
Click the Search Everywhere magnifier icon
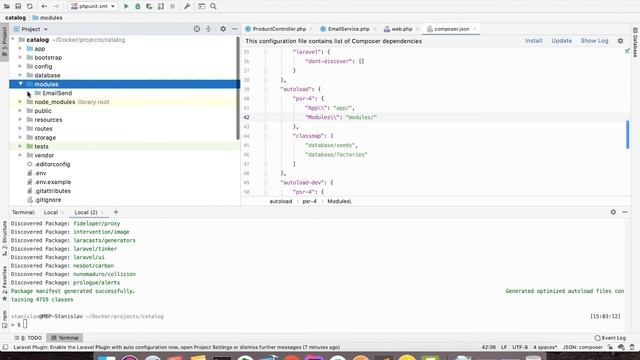pos(213,6)
